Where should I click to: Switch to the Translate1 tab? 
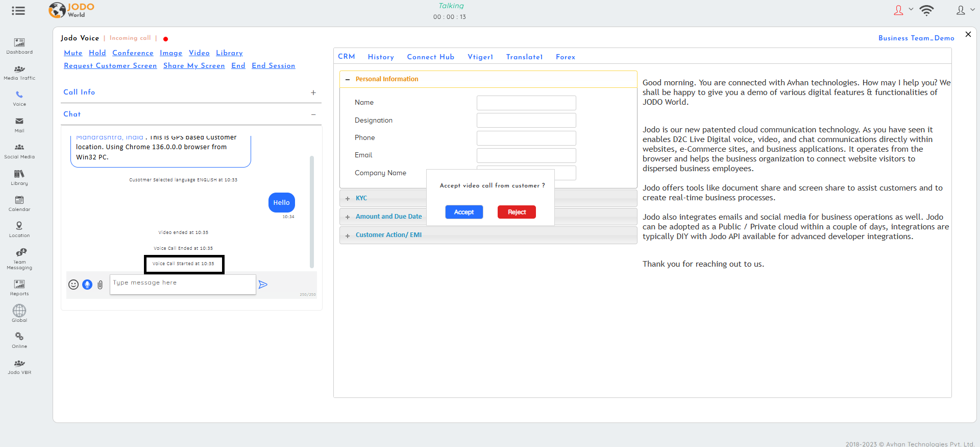tap(524, 57)
